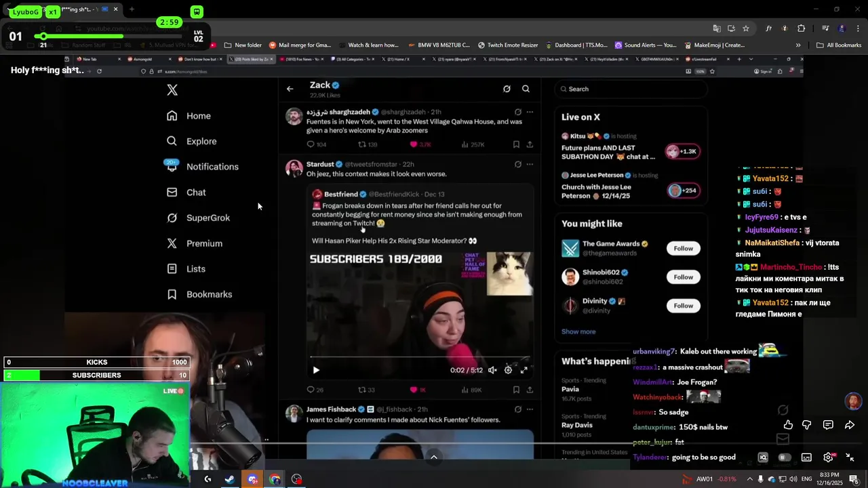Open the Sound Alerts bookmark
Image resolution: width=868 pixels, height=488 pixels.
tap(646, 45)
